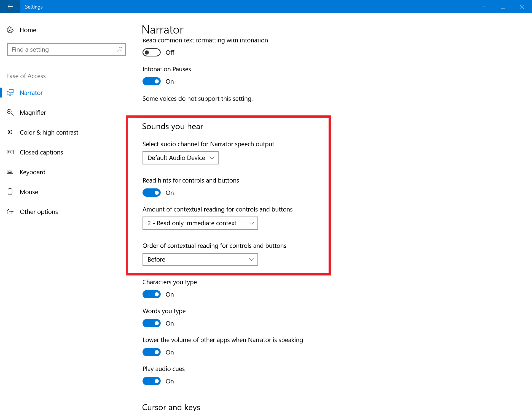This screenshot has height=411, width=532.
Task: Click the Color & high contrast icon
Action: point(10,132)
